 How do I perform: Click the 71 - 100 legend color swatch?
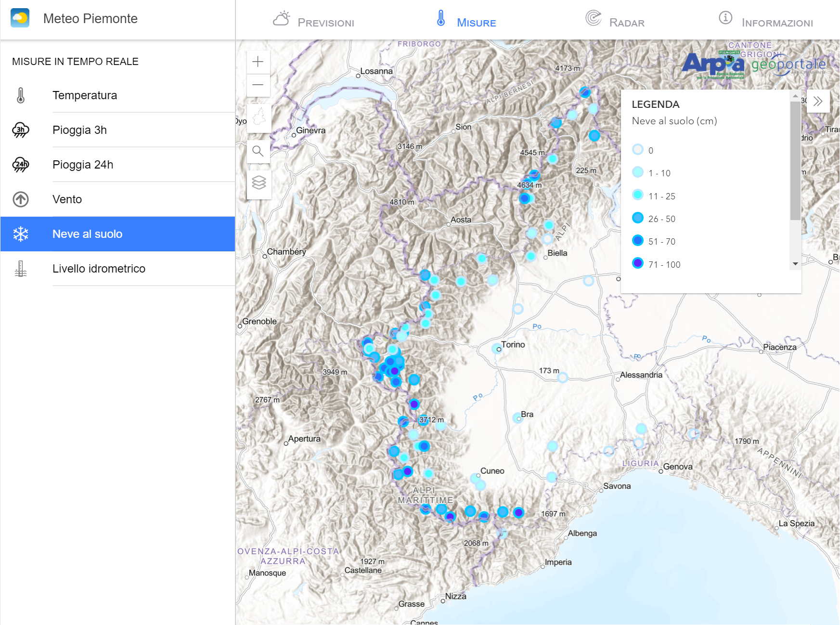(638, 263)
